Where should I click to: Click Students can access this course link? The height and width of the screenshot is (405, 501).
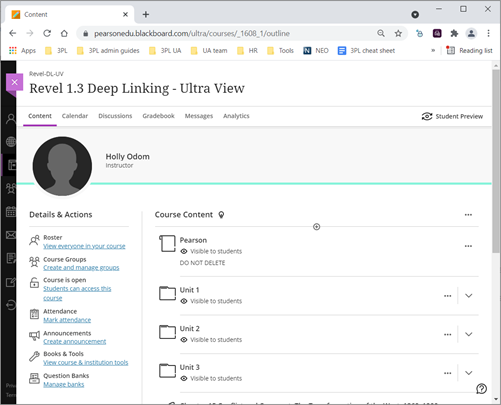click(x=77, y=293)
